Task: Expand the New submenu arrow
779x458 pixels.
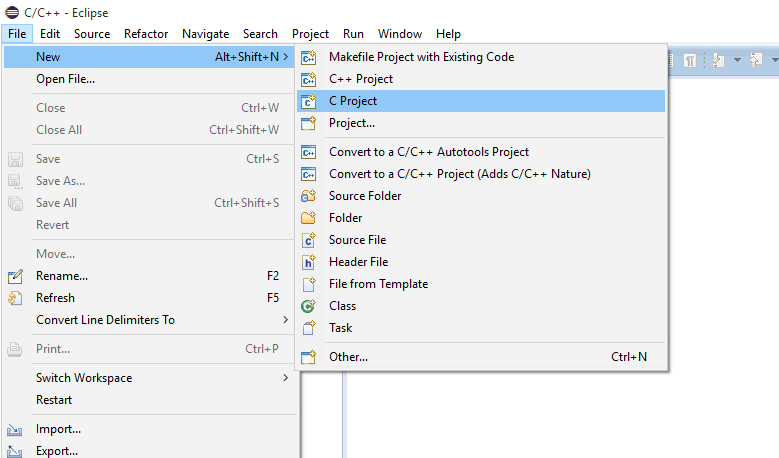Action: tap(286, 57)
